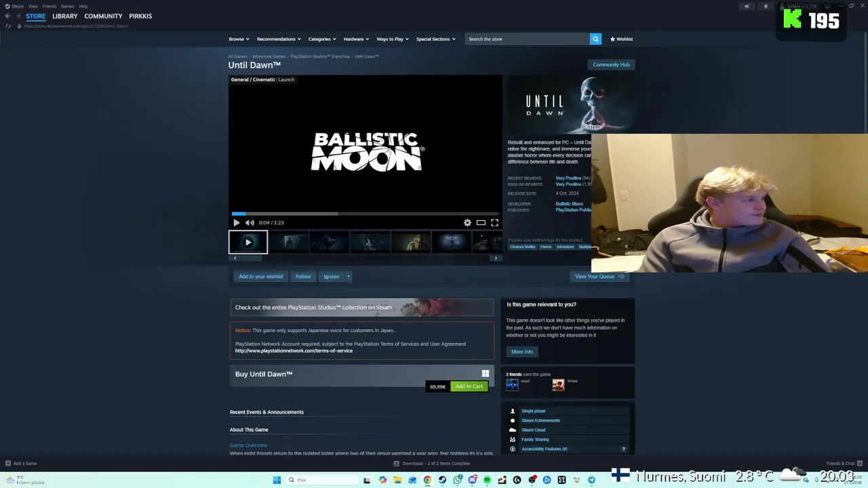Open Friends & Chat
Screen dimensions: 868x488
point(844,464)
